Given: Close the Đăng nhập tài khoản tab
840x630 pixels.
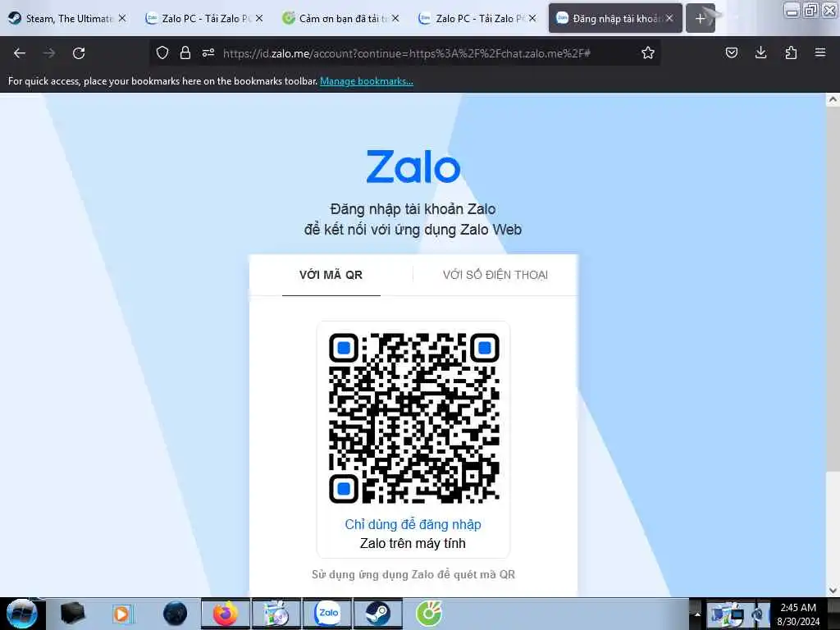Looking at the screenshot, I should 669,18.
